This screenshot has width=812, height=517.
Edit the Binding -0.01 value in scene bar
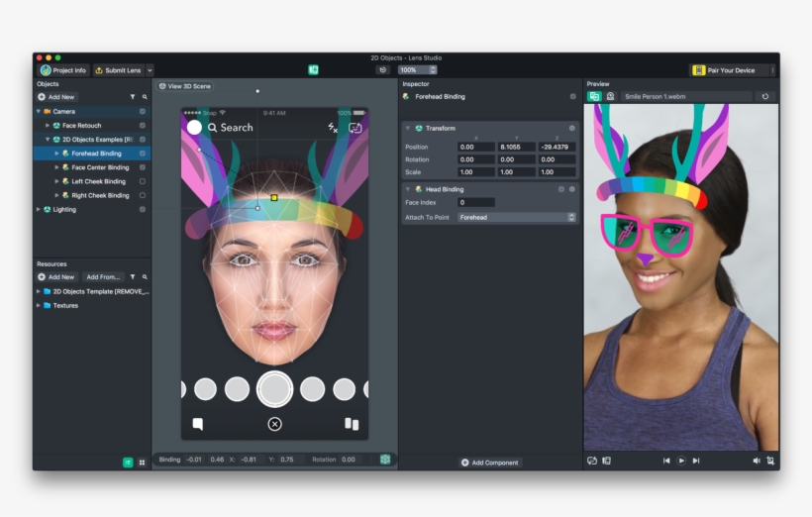[194, 460]
